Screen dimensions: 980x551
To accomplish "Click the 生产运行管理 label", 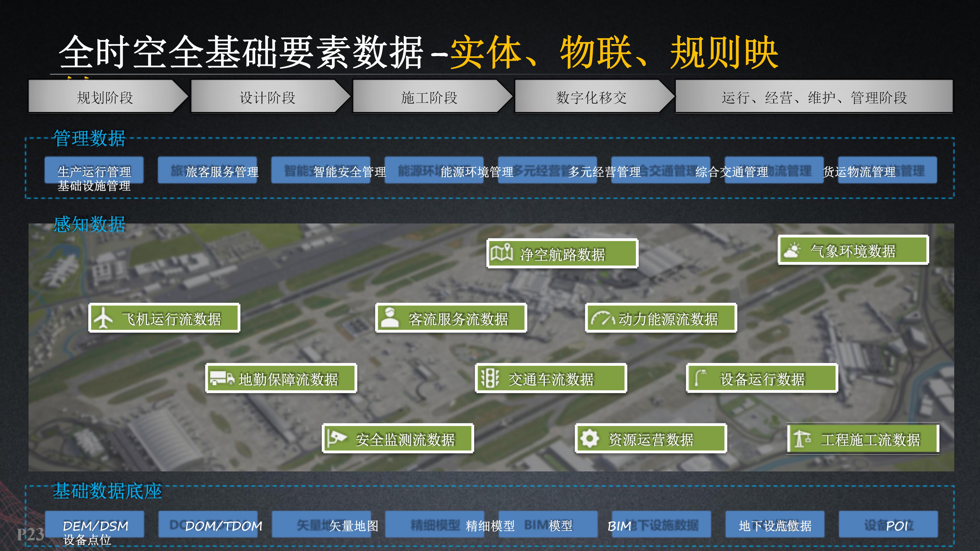I will 94,172.
